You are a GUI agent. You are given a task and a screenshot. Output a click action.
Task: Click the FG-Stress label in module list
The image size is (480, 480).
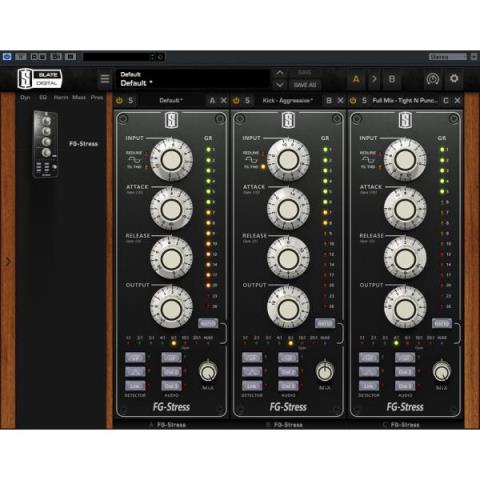coord(83,144)
